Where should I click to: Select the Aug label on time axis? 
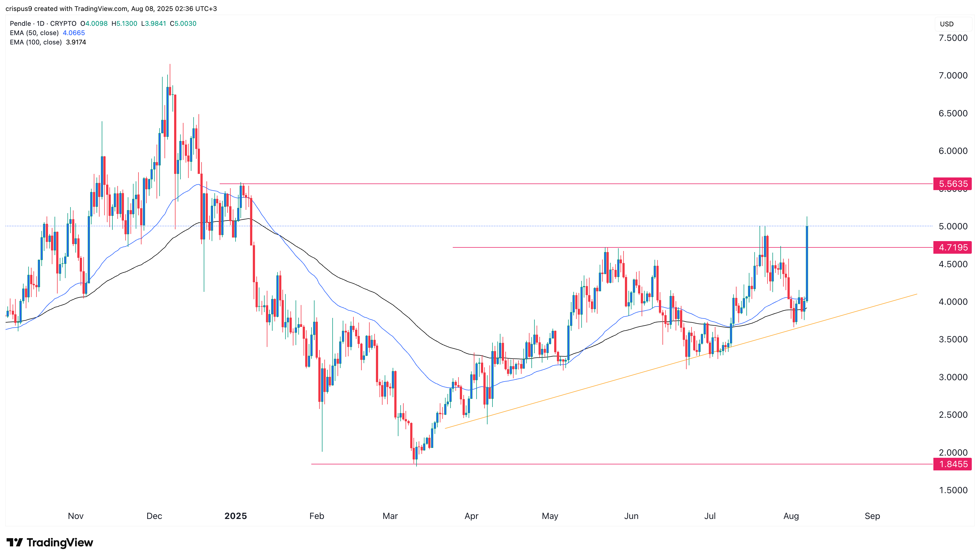(x=791, y=516)
